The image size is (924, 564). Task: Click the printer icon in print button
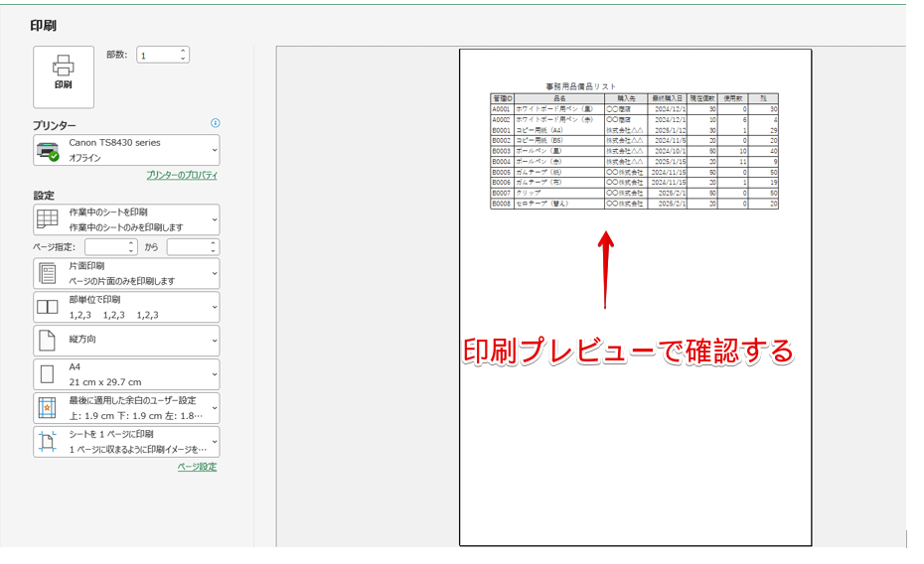click(x=63, y=66)
